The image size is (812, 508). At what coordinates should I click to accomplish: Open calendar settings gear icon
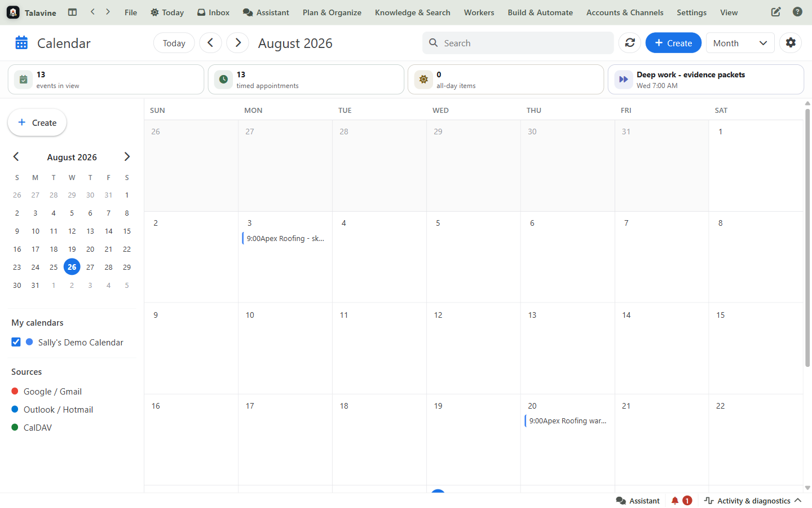791,43
